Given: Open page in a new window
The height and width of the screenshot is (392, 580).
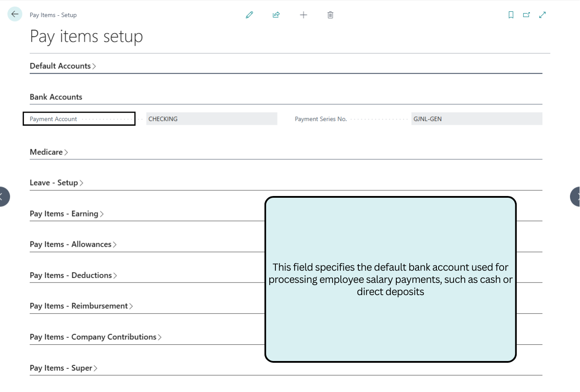Looking at the screenshot, I should 526,14.
